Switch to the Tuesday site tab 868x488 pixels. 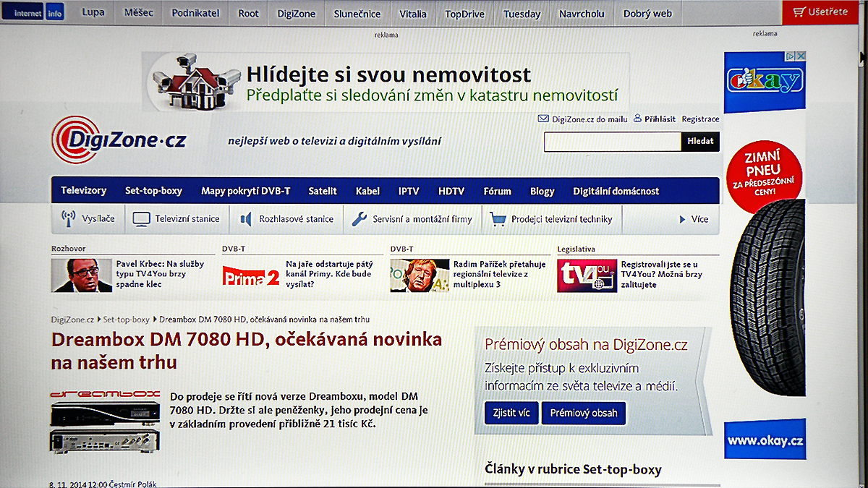coord(522,13)
